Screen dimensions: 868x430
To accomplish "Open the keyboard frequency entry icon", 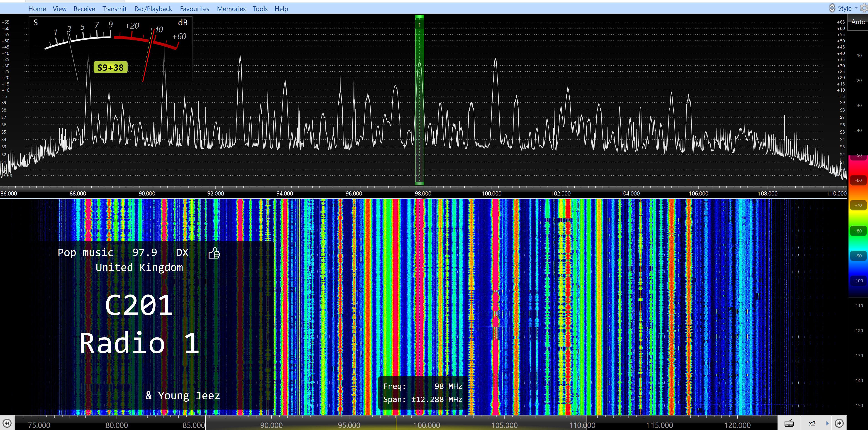I will coord(789,423).
